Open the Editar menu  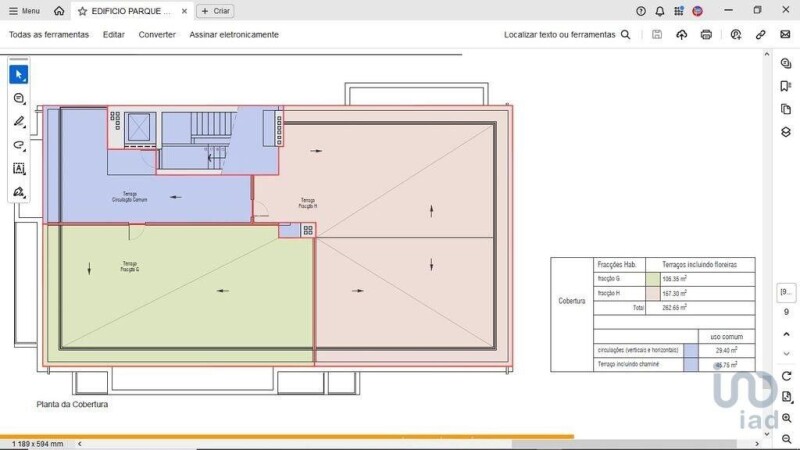click(x=114, y=34)
